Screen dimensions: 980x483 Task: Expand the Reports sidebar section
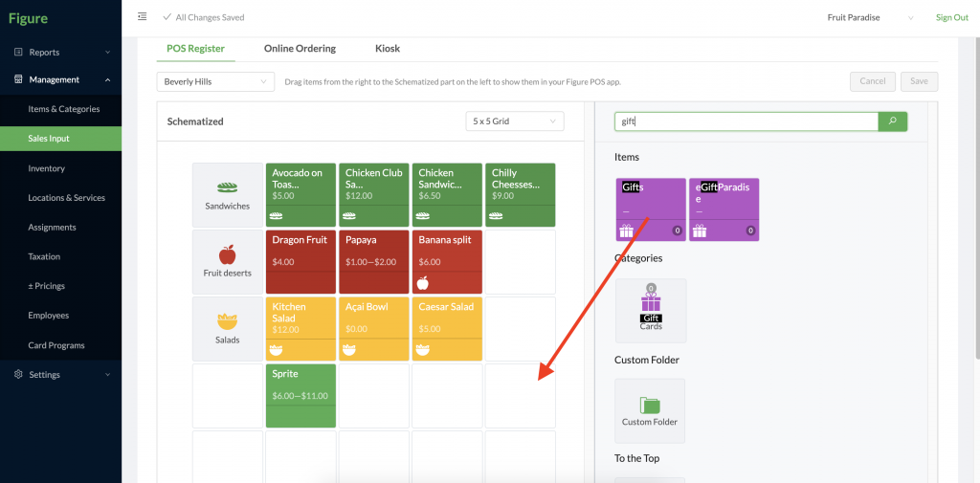pos(60,52)
